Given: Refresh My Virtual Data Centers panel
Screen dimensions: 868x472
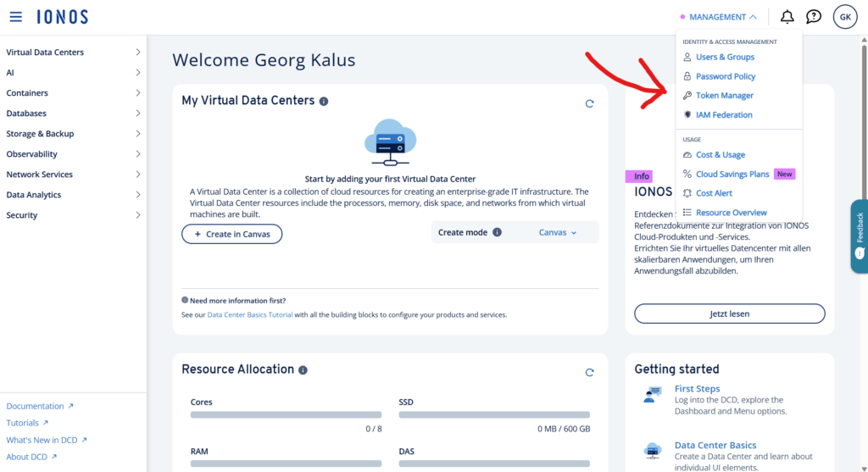Looking at the screenshot, I should pyautogui.click(x=590, y=103).
